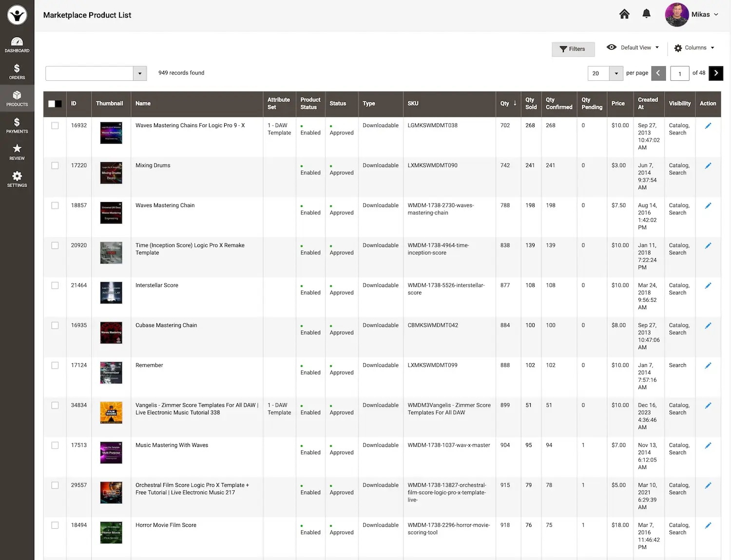Open Review star in sidebar
731x560 pixels.
coord(17,152)
